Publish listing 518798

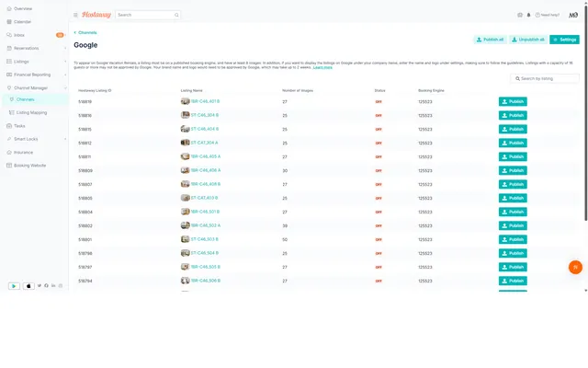[x=513, y=254]
